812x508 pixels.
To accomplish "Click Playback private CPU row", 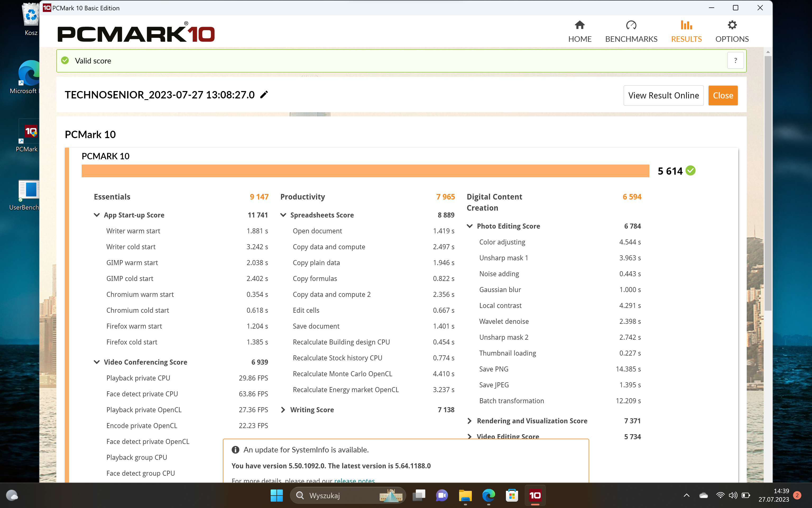I will (x=187, y=378).
